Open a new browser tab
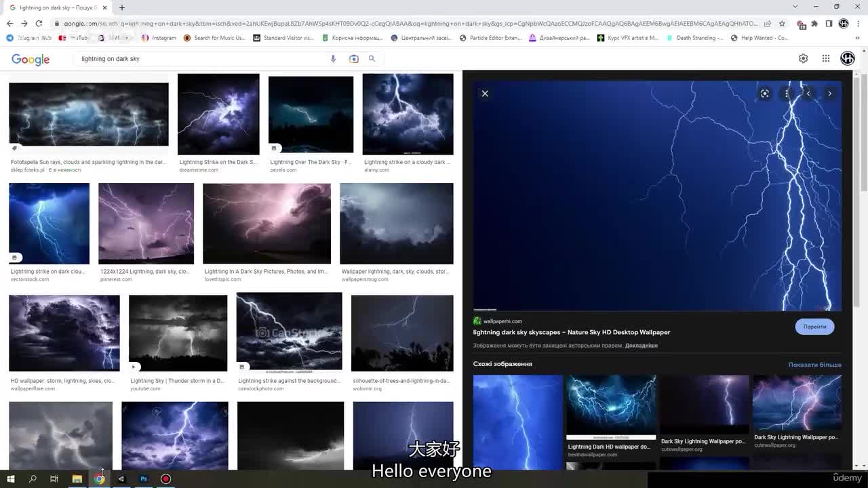Screen dimensions: 868x488 [x=122, y=7]
